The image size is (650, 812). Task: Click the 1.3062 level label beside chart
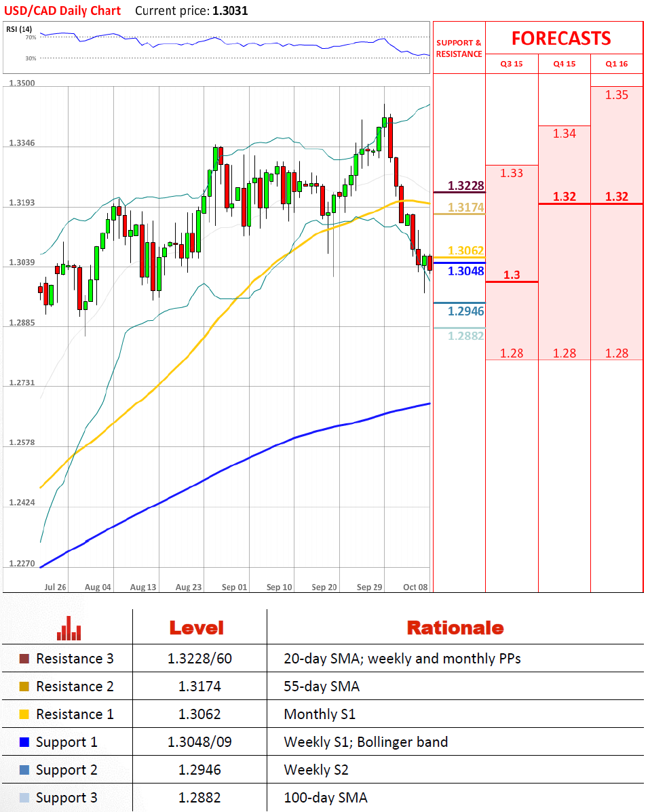(465, 250)
